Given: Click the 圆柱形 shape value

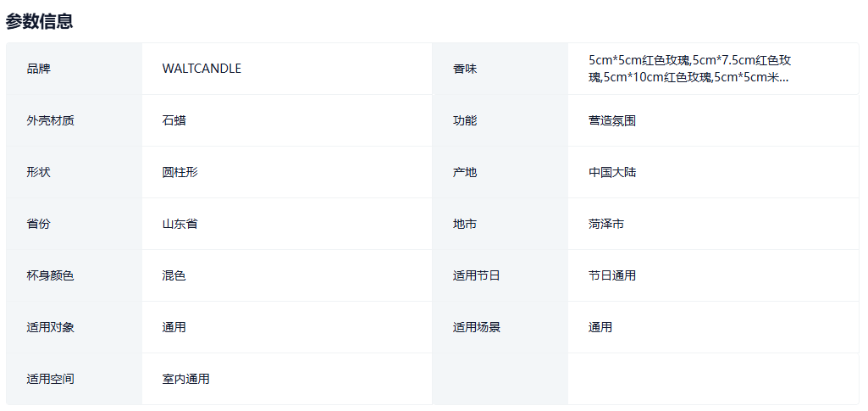Looking at the screenshot, I should 180,172.
